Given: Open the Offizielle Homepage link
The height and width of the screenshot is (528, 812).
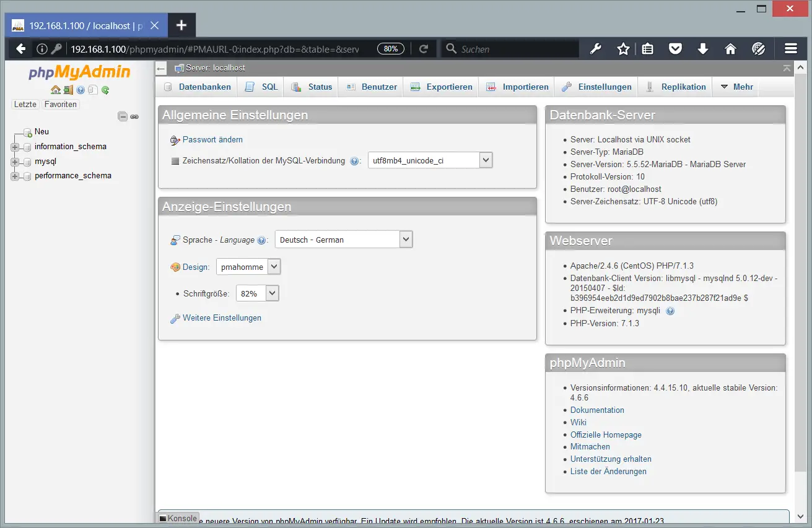Looking at the screenshot, I should click(606, 435).
